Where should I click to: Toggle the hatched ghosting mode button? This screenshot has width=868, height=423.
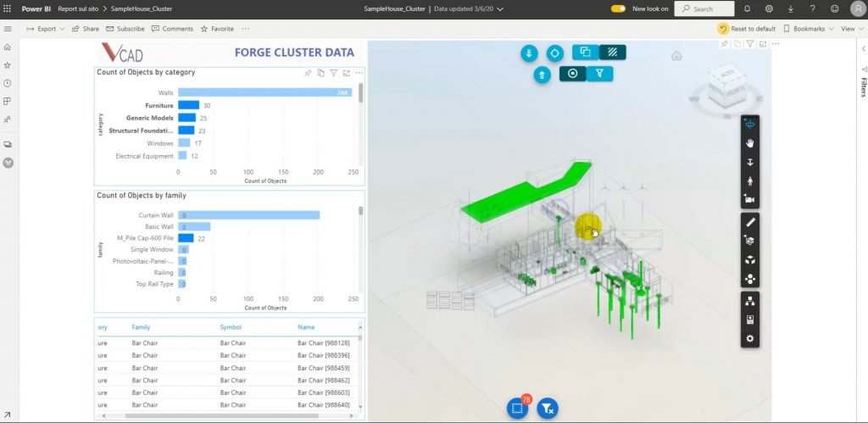coord(612,52)
